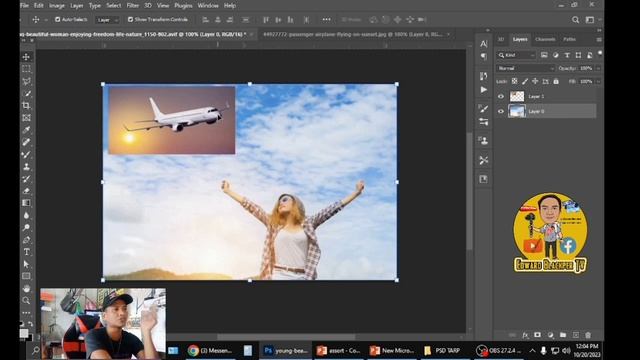Select the Eyedropper tool
The image size is (640, 360).
pos(26,130)
